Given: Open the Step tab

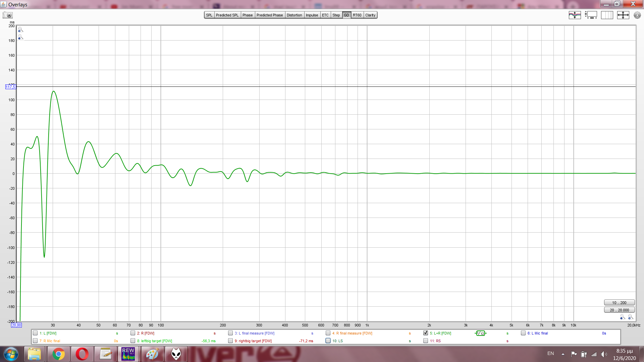Looking at the screenshot, I should point(336,15).
